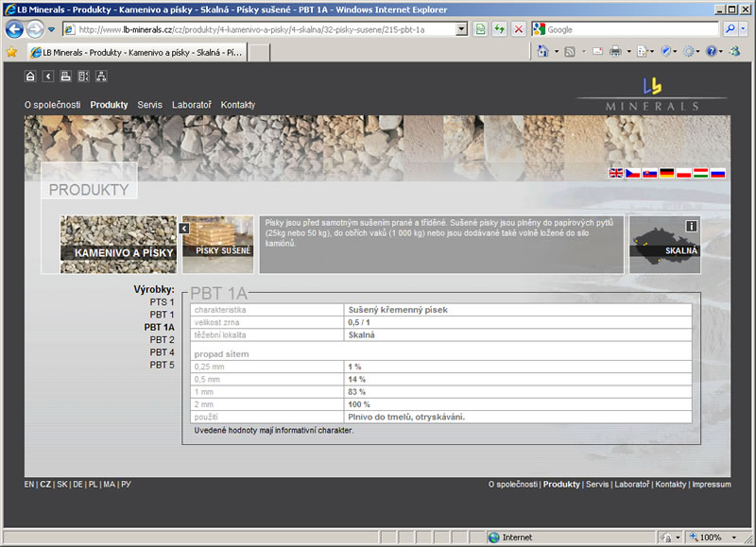Viewport: 756px width, 547px height.
Task: Click the browser Refresh button
Action: 499,29
